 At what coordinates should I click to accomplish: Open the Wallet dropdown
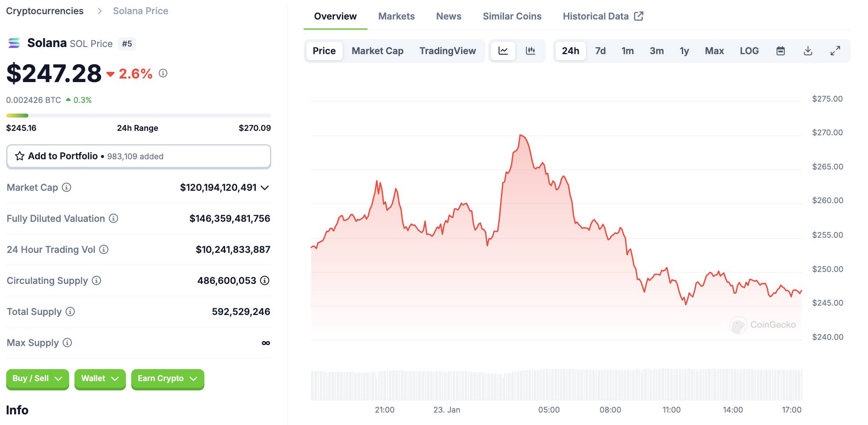tap(100, 379)
